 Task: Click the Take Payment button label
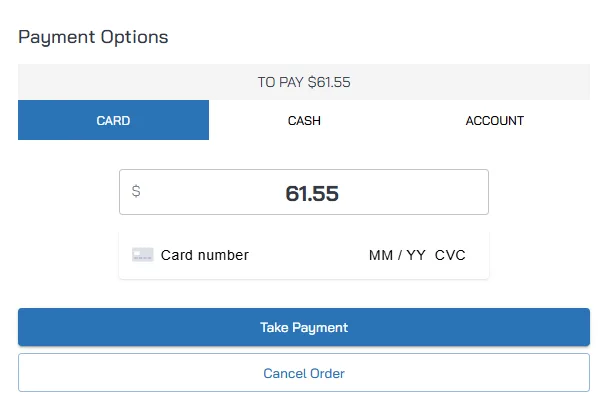(304, 327)
